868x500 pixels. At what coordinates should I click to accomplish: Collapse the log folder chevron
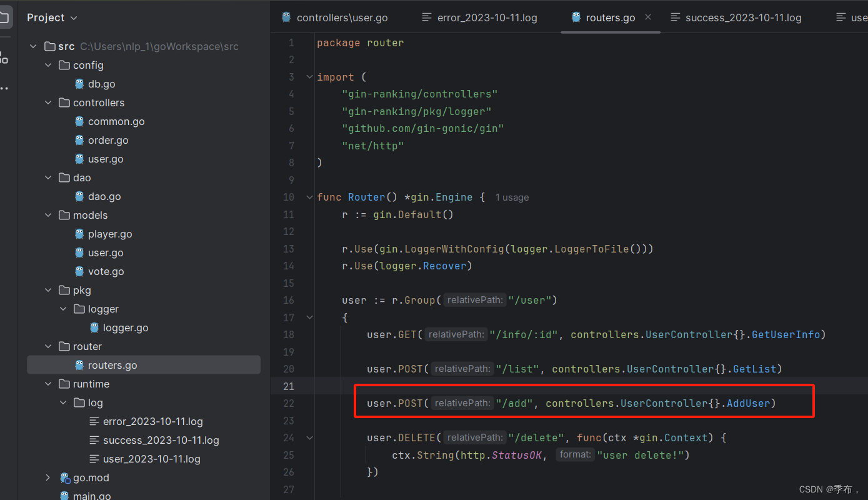(64, 402)
